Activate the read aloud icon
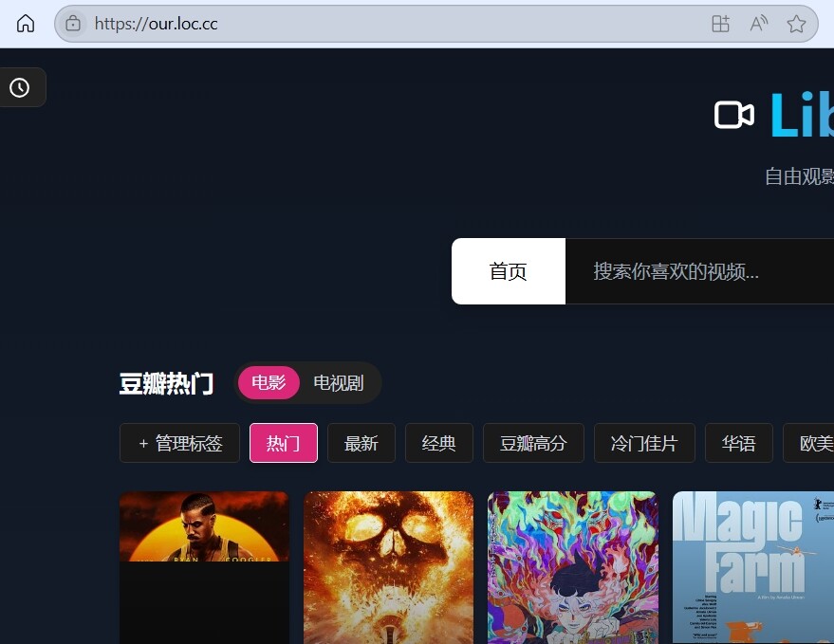 coord(758,24)
